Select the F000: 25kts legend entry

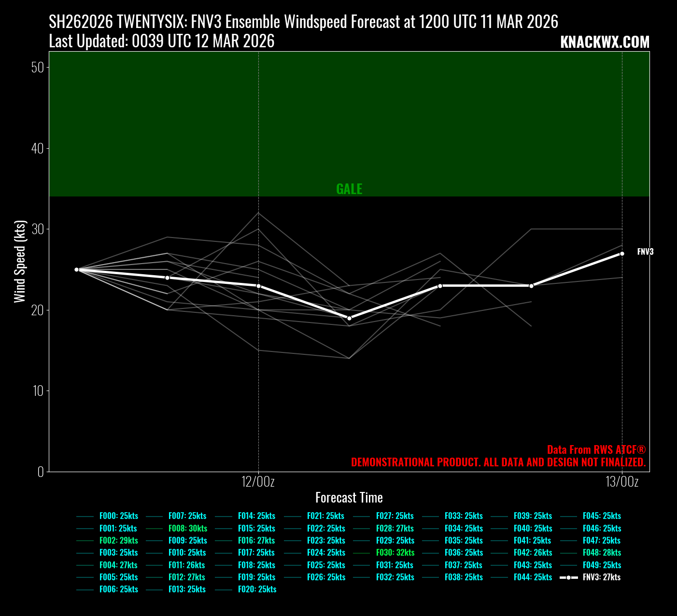(x=118, y=516)
